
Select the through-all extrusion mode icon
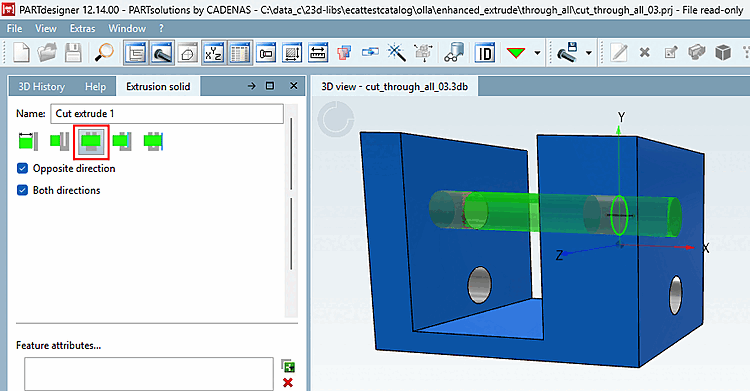pyautogui.click(x=91, y=142)
